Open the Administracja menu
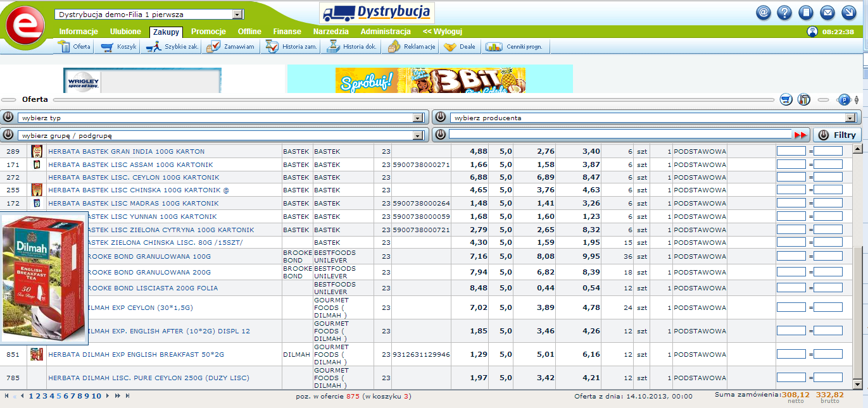 click(x=386, y=32)
